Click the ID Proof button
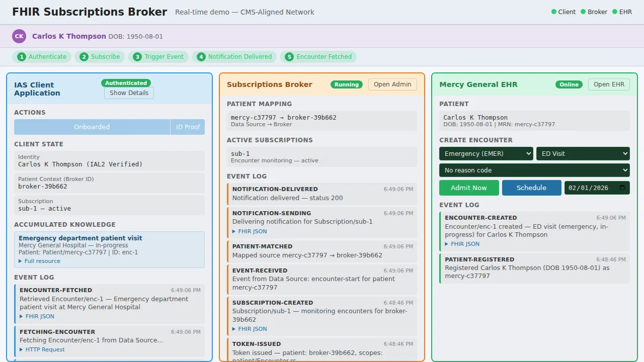Screen dimensions: 644x362 188,127
